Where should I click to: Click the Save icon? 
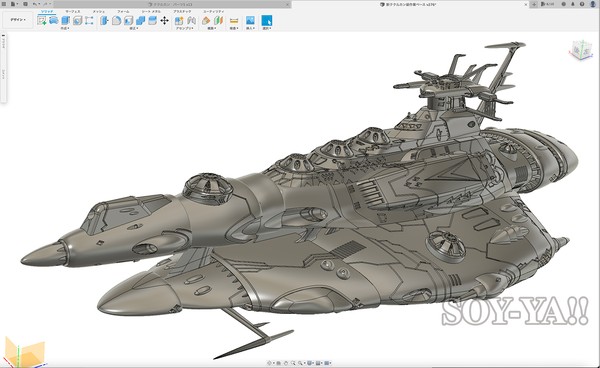25,4
